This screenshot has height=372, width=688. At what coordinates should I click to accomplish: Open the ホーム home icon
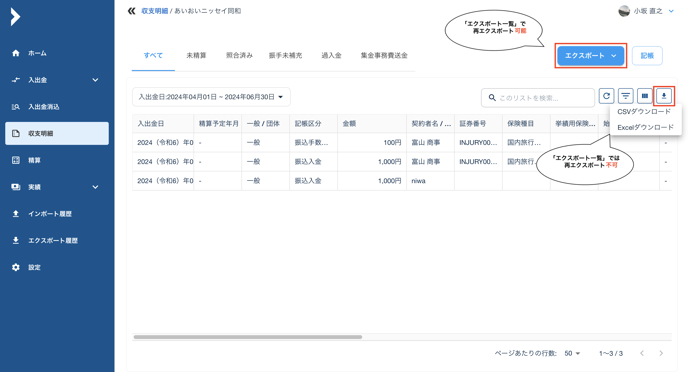point(16,53)
